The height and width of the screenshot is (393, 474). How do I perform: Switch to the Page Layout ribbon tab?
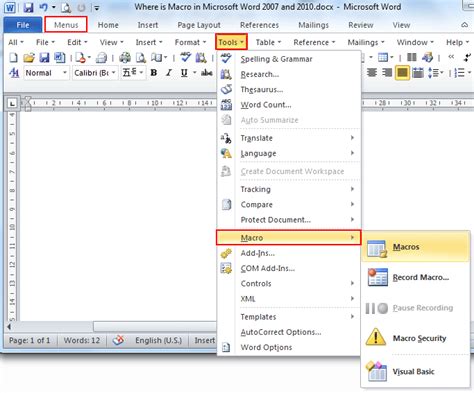coord(199,25)
